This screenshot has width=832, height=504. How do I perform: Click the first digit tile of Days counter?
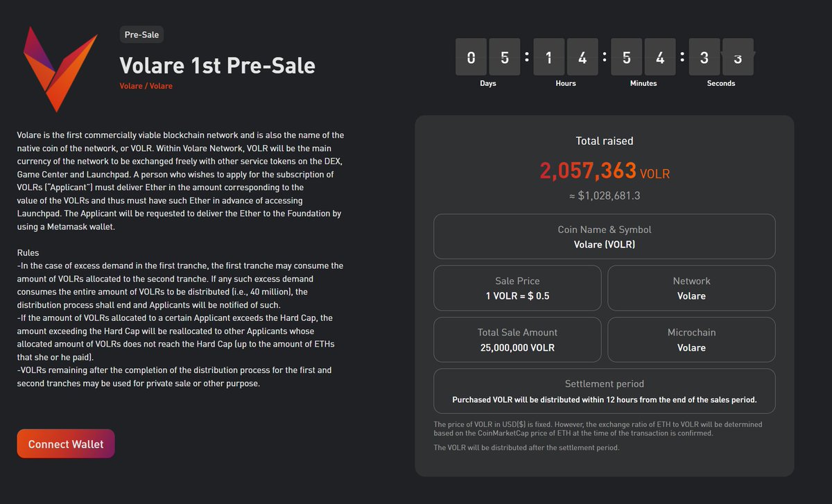tap(471, 58)
